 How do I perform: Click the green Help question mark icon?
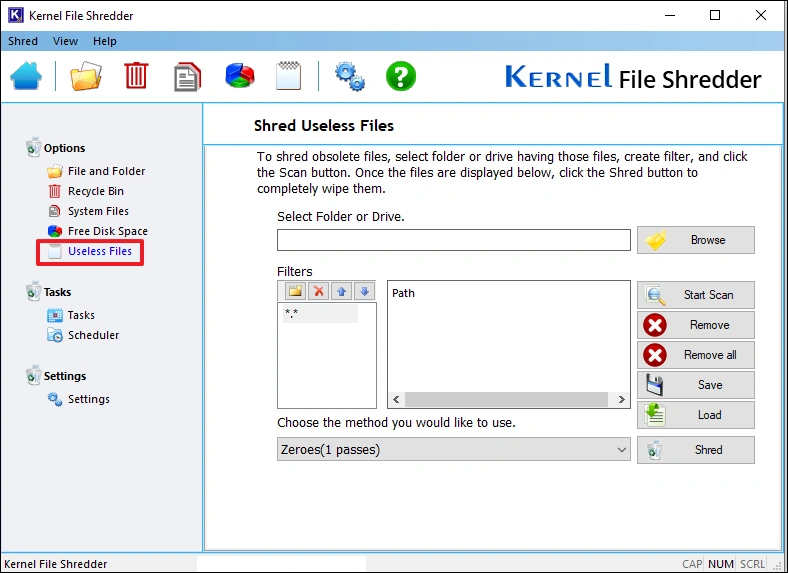point(400,77)
